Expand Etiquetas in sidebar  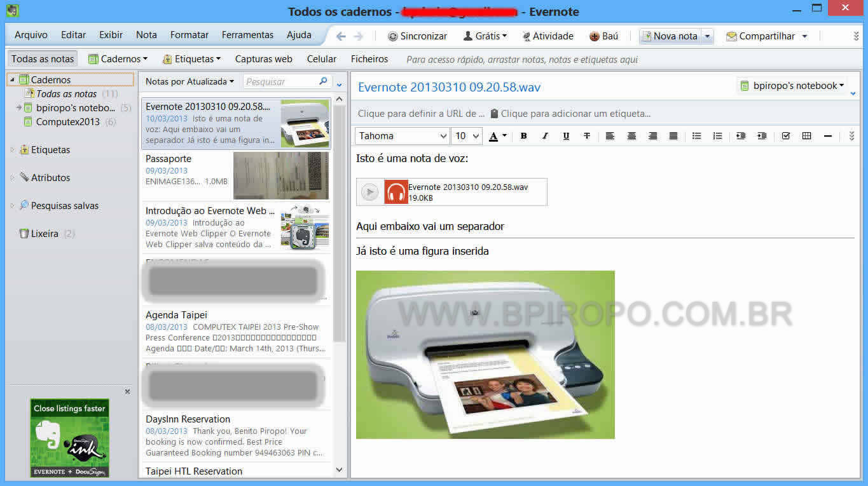point(12,150)
